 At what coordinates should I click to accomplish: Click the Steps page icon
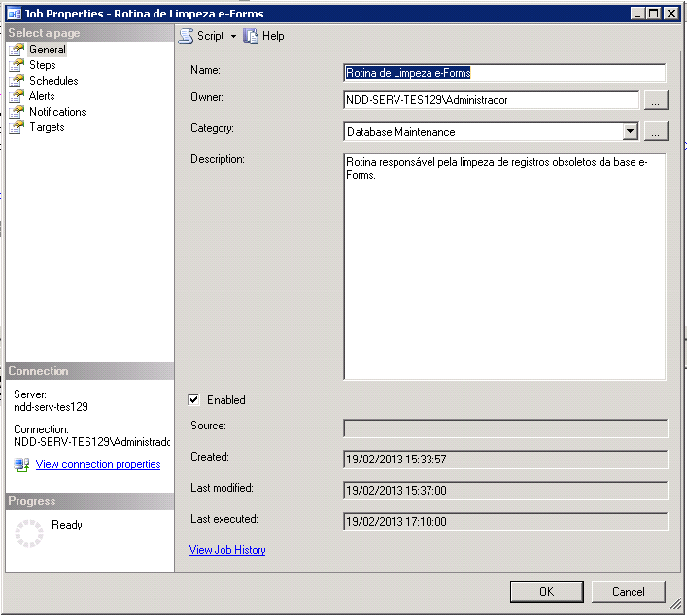point(17,65)
